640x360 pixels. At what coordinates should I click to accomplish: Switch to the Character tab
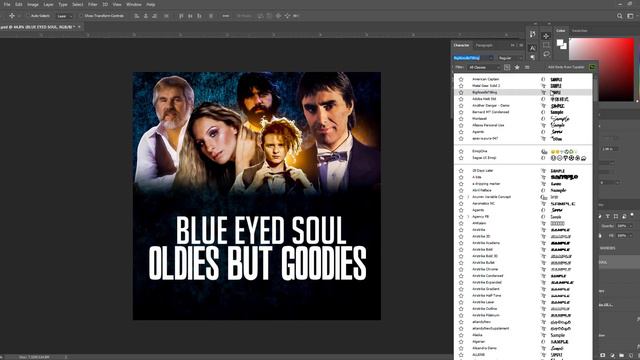461,45
